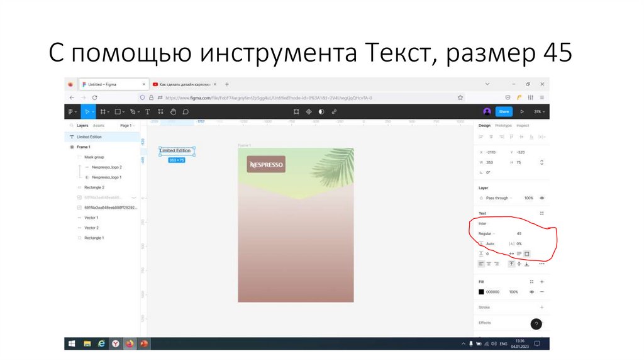Click the black fill color swatch
Image resolution: width=644 pixels, height=361 pixels.
[x=481, y=292]
